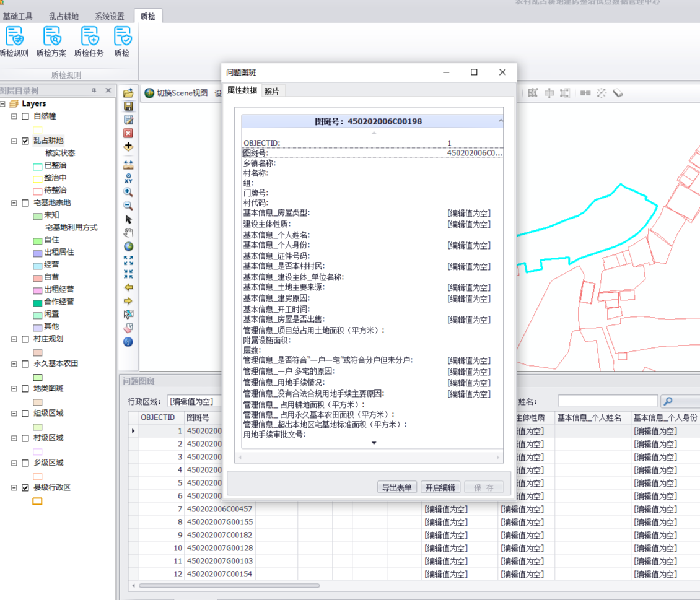Collapse the 乡级区域 layer tree node

[x=14, y=463]
